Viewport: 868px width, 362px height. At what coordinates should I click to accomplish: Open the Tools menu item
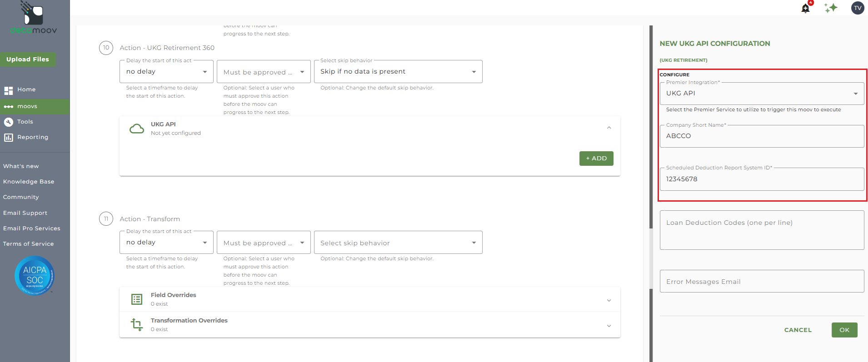[25, 122]
